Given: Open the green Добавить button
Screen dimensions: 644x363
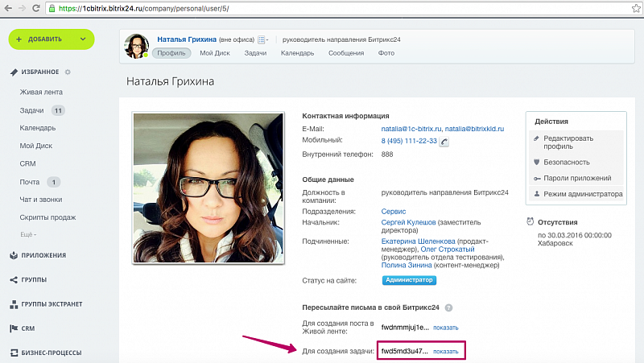Looking at the screenshot, I should tap(52, 39).
